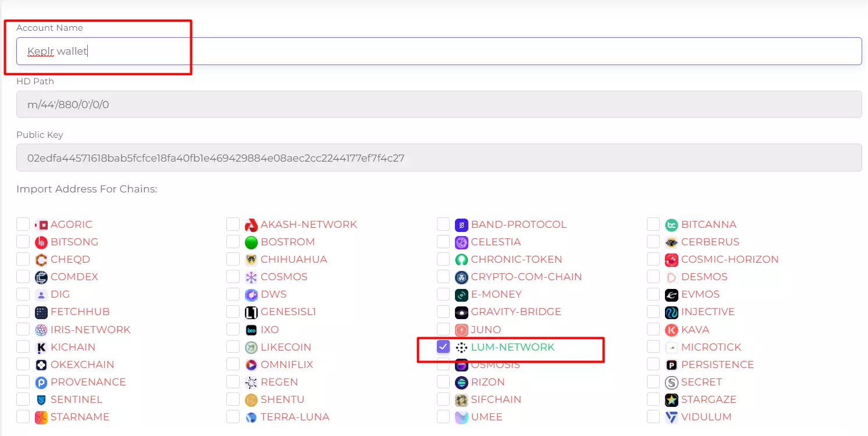Click the Terra-Luna globe icon

click(x=251, y=417)
